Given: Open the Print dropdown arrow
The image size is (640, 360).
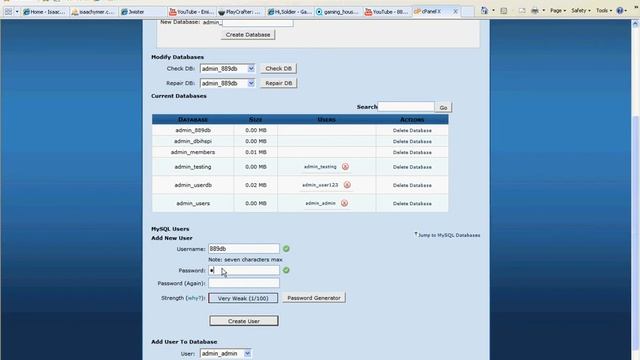Looking at the screenshot, I should coord(543,11).
